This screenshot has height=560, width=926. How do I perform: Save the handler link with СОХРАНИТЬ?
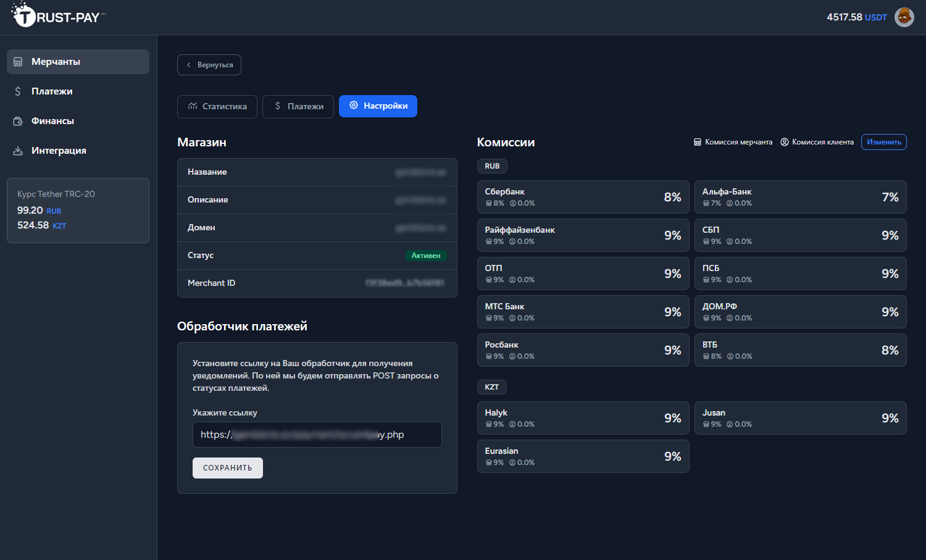point(228,468)
